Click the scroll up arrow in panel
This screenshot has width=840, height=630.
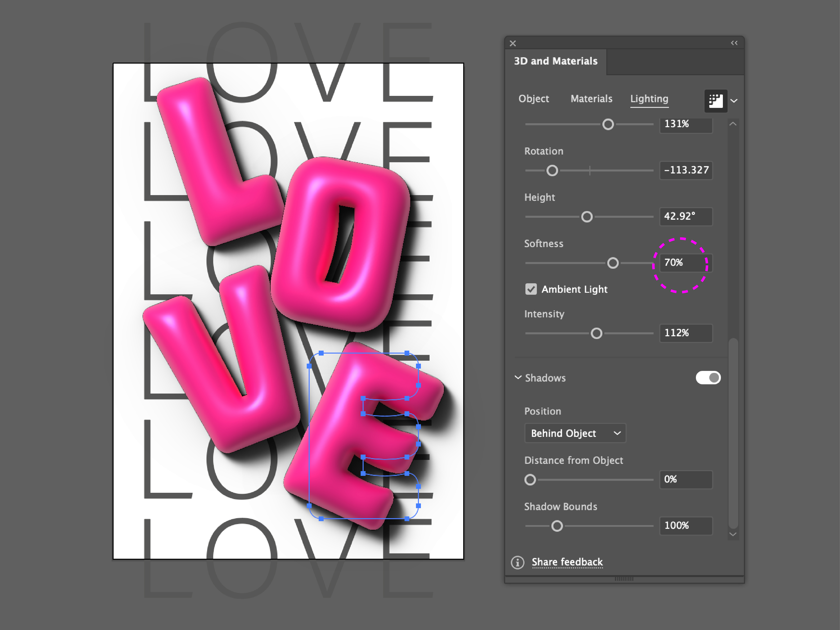tap(733, 124)
